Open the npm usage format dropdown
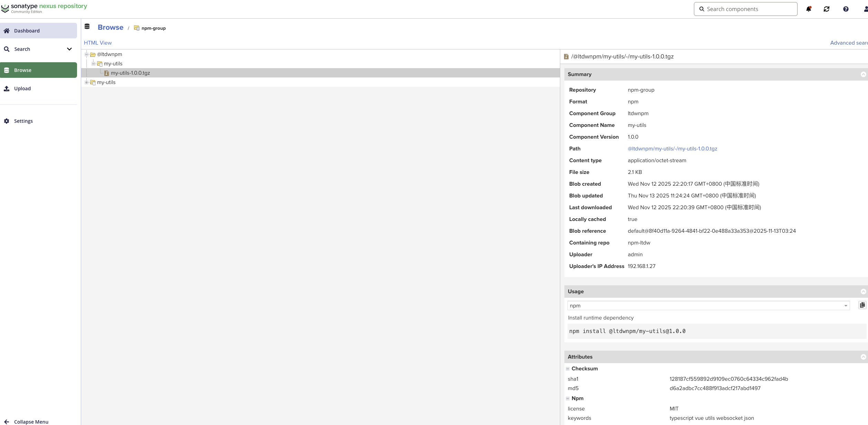The height and width of the screenshot is (425, 868). (846, 306)
